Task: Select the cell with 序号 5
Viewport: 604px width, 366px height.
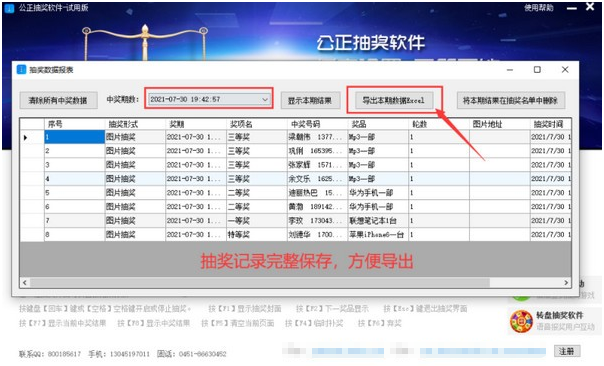Action: pyautogui.click(x=74, y=192)
